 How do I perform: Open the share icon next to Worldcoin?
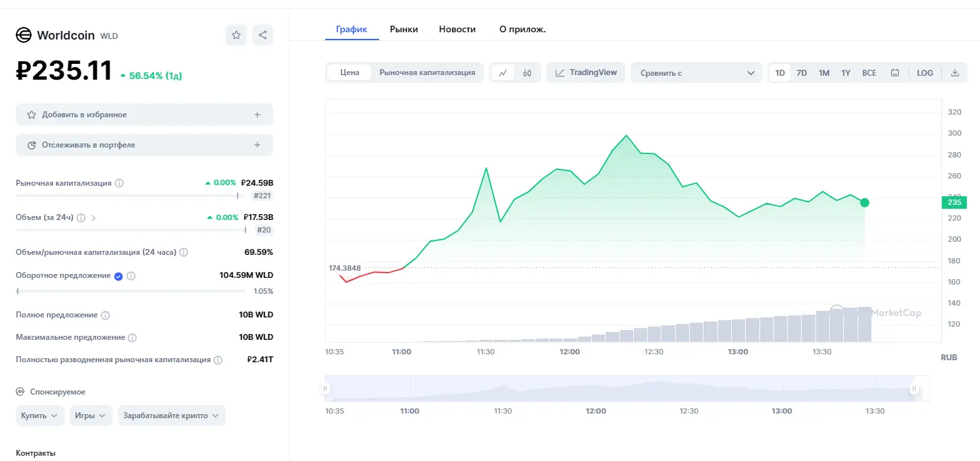263,35
